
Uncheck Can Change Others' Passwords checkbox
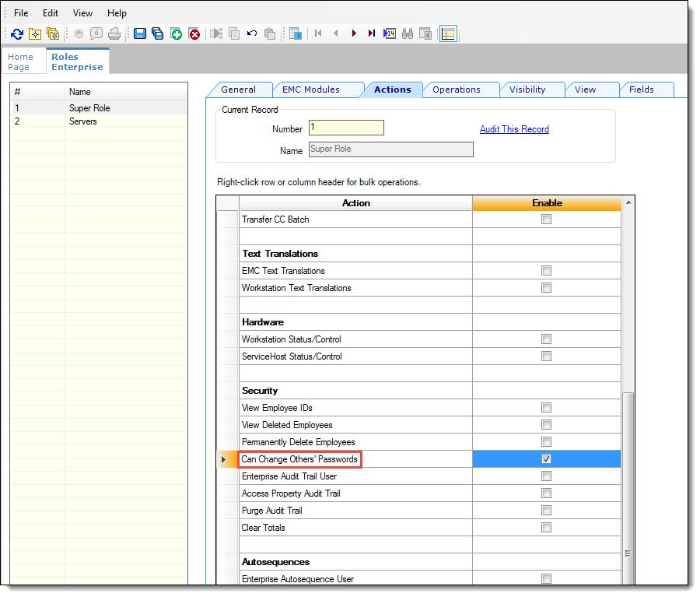point(546,459)
